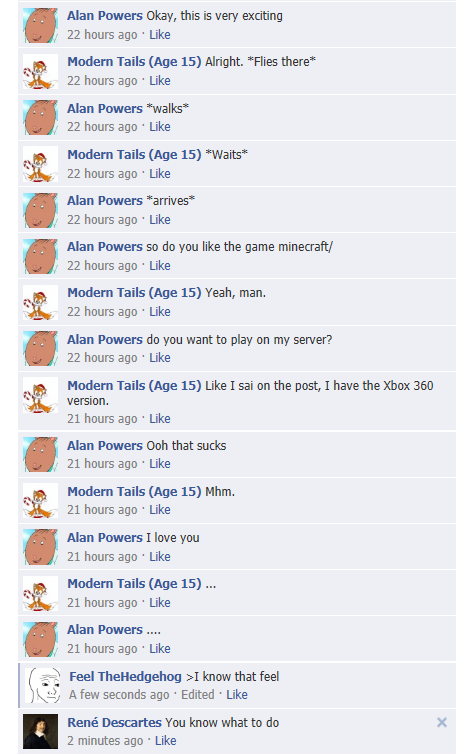457x755 pixels.
Task: Open René Descartes profile name link
Action: point(114,722)
